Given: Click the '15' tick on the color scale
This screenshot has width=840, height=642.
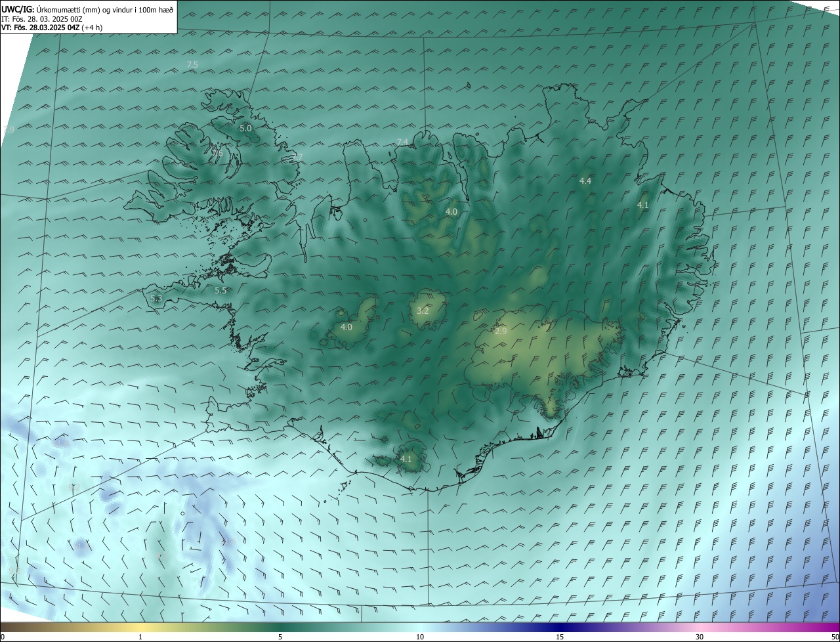Looking at the screenshot, I should pyautogui.click(x=560, y=637).
